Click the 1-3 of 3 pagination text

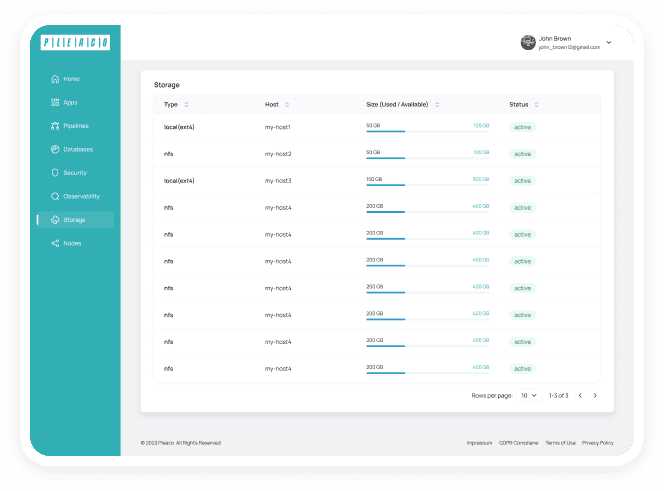click(x=559, y=395)
